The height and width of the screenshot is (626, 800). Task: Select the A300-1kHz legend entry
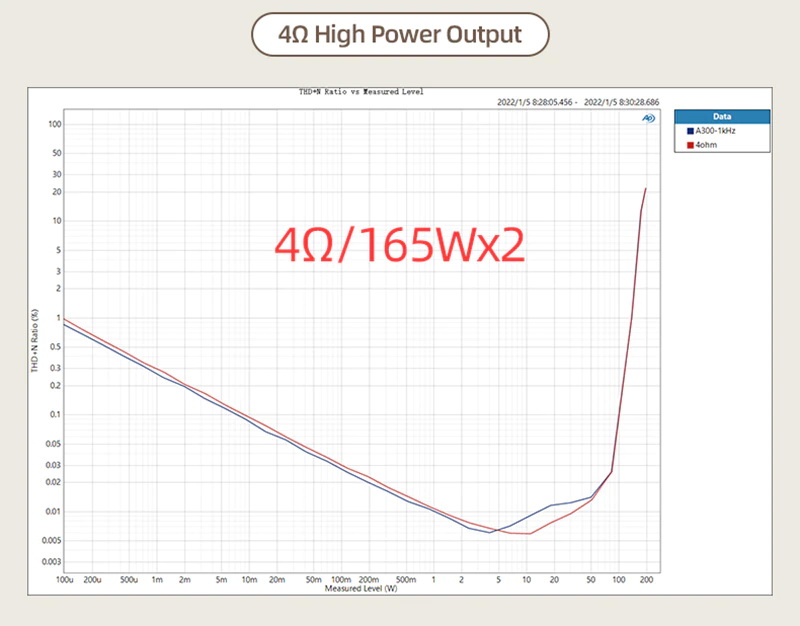click(715, 130)
